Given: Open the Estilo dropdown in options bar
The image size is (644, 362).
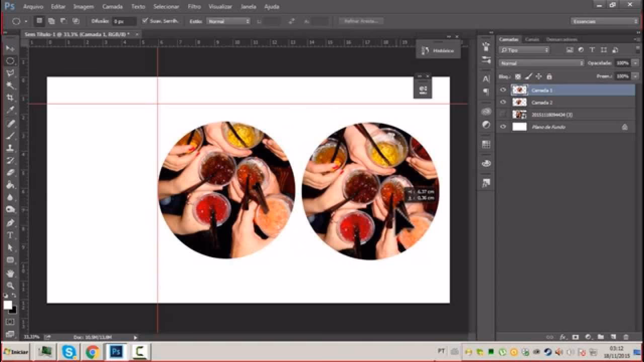Looking at the screenshot, I should [x=228, y=22].
